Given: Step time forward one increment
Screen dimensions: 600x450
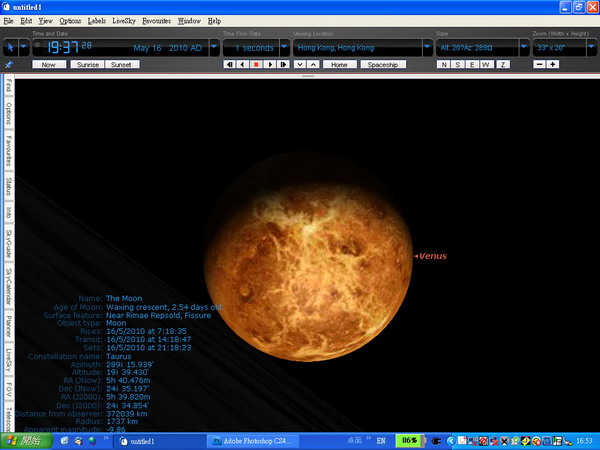Looking at the screenshot, I should pos(282,64).
